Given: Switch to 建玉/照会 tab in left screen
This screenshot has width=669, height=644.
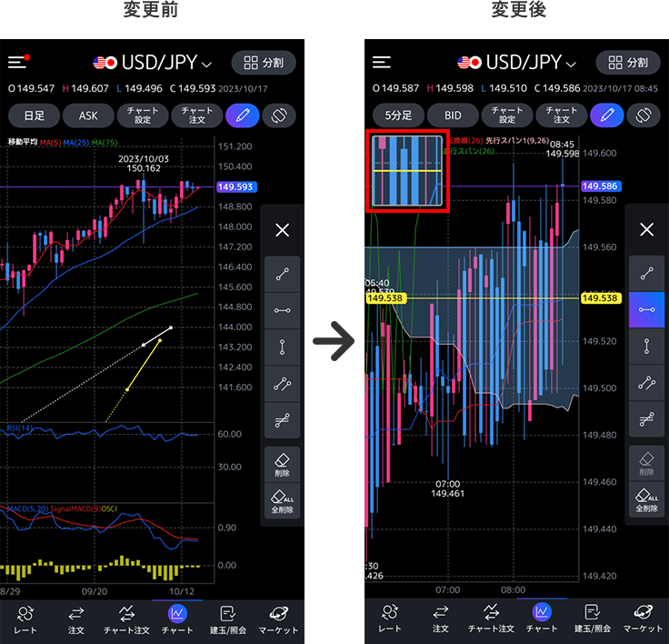Looking at the screenshot, I should [228, 620].
